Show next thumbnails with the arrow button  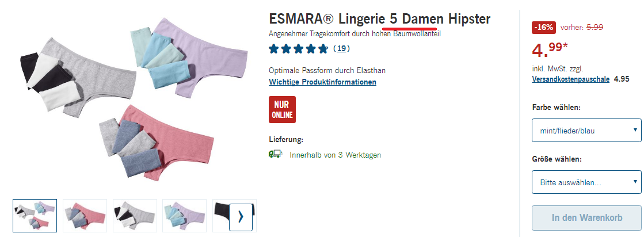coord(240,216)
